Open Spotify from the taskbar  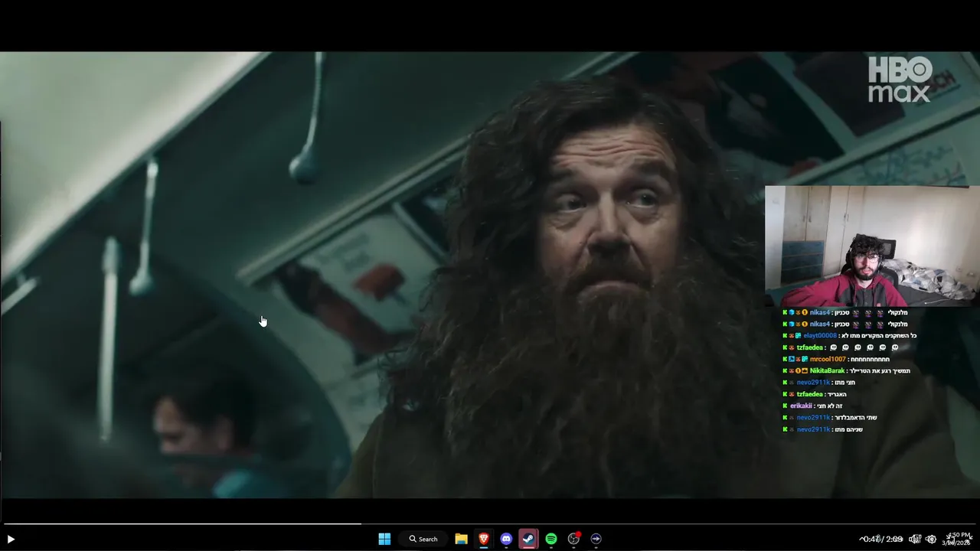coord(551,539)
